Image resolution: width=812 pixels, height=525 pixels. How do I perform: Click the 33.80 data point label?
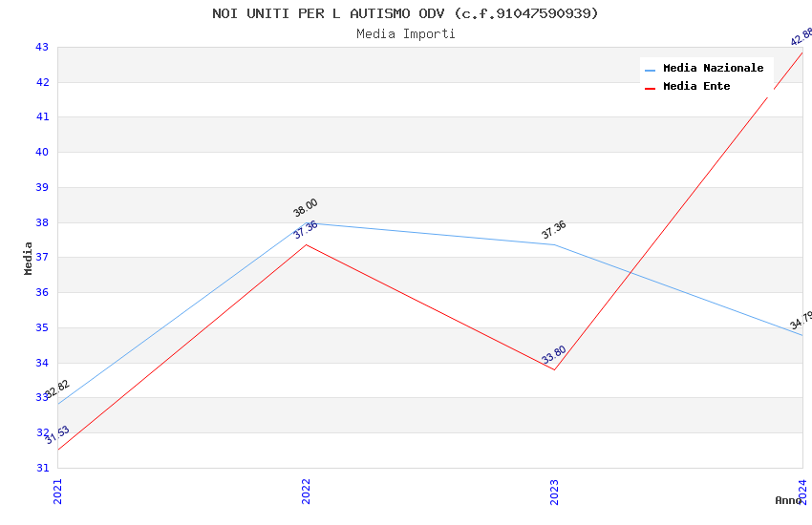[x=554, y=354]
